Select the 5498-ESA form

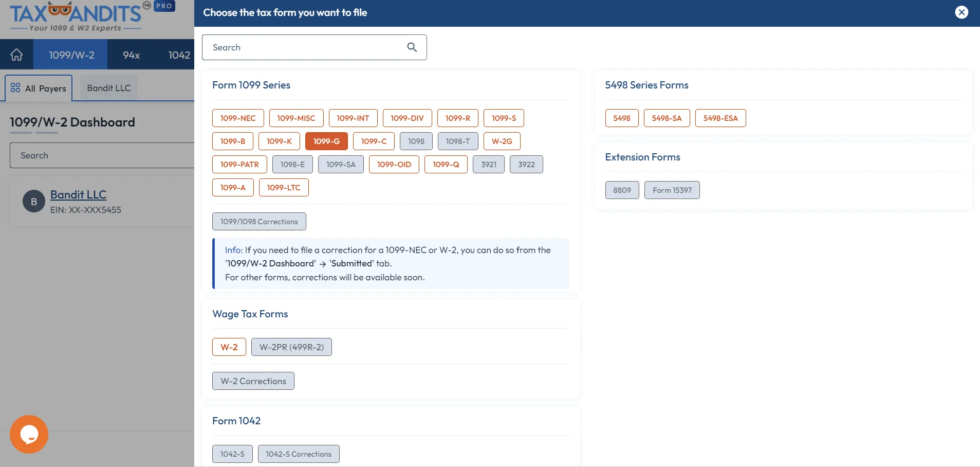click(x=720, y=118)
